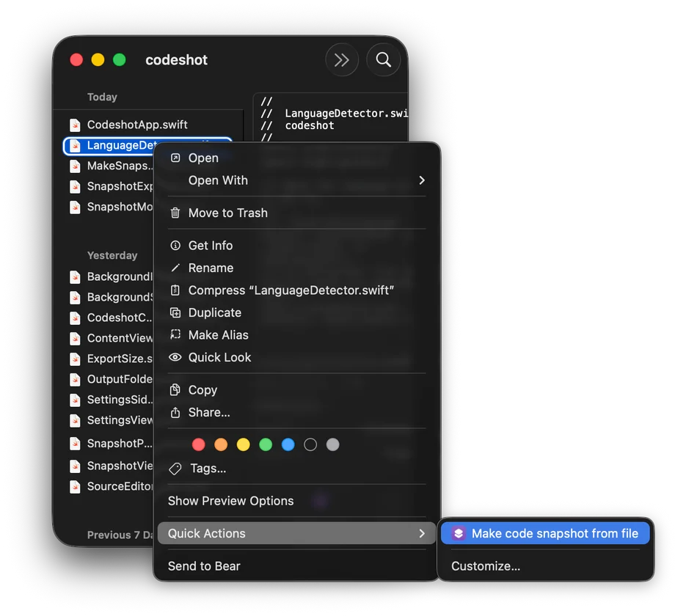The image size is (675, 616).
Task: Choose Move to Trash
Action: click(x=296, y=213)
